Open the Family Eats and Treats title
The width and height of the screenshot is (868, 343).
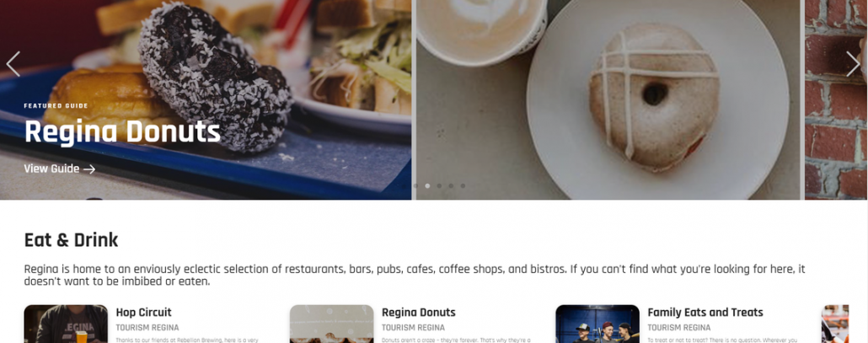click(x=705, y=312)
